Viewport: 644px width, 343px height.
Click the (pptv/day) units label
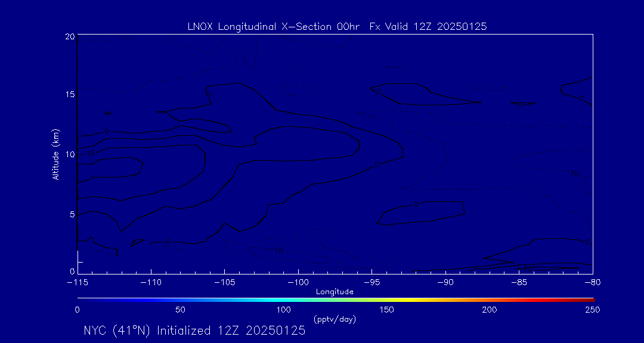(335, 319)
